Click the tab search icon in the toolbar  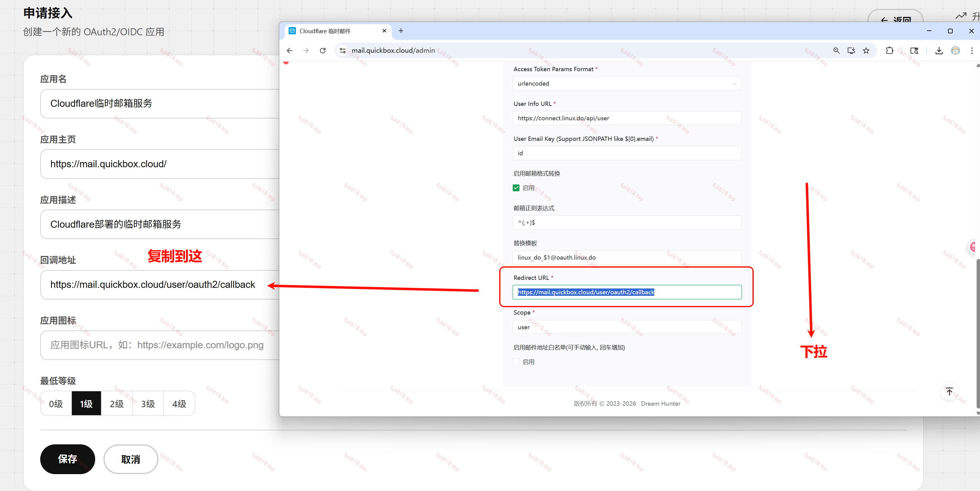(914, 51)
